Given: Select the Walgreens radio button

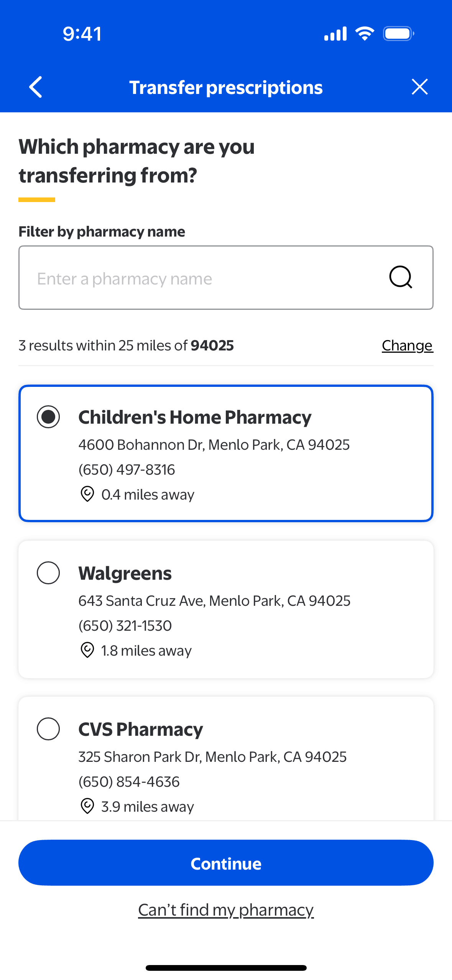Looking at the screenshot, I should tap(48, 573).
